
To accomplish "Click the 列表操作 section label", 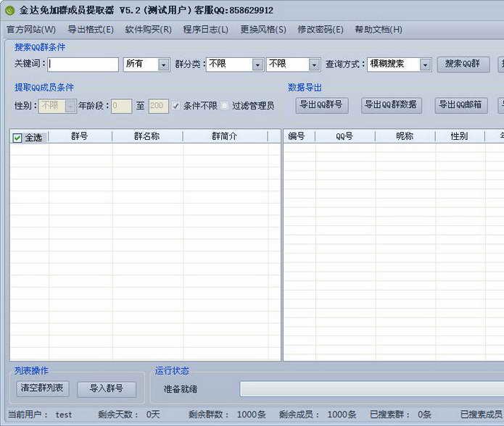I will click(x=31, y=371).
